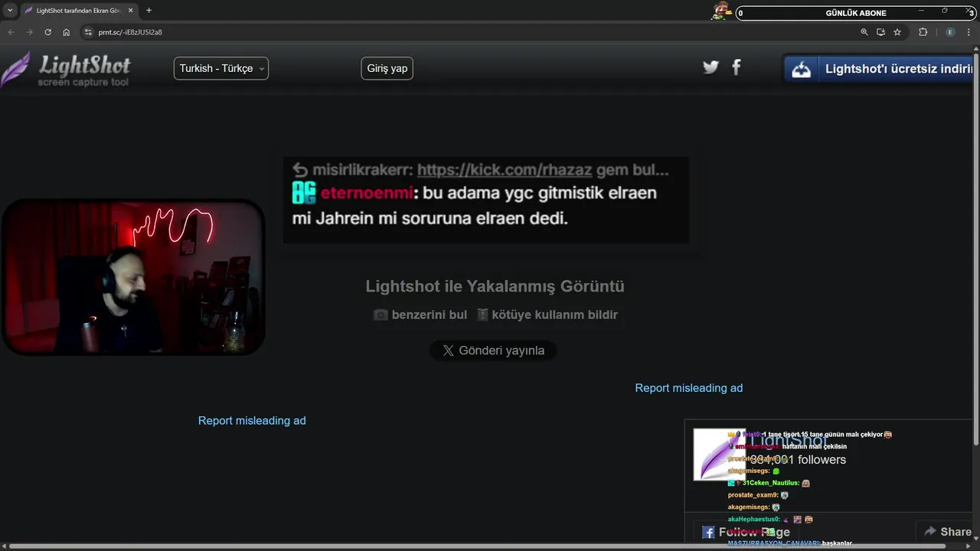980x551 pixels.
Task: View site information icon in address bar
Action: 88,32
